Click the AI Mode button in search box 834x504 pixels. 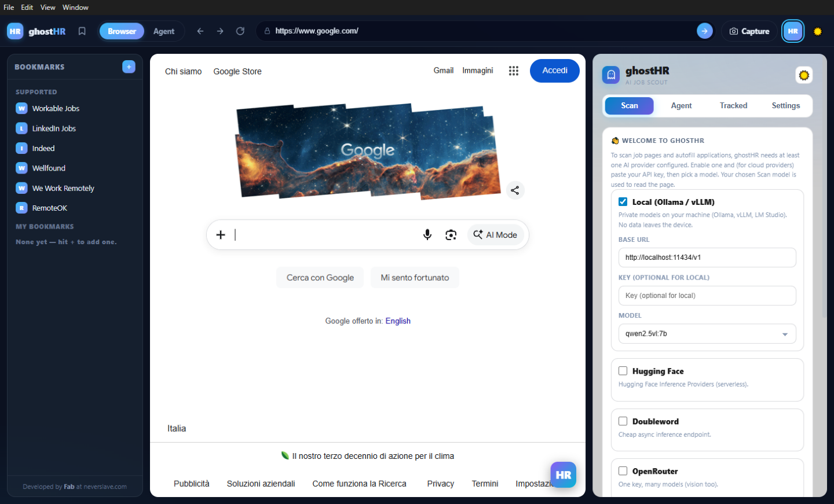pyautogui.click(x=496, y=235)
